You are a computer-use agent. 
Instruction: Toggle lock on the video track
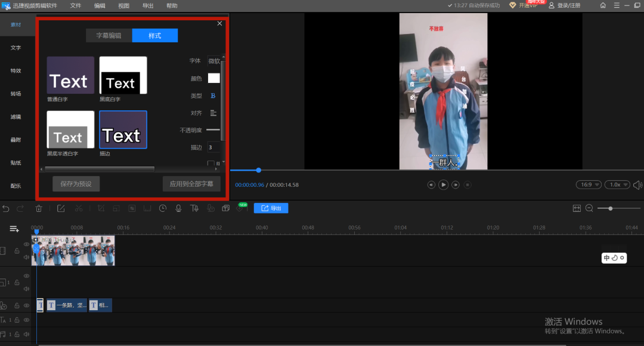point(17,251)
